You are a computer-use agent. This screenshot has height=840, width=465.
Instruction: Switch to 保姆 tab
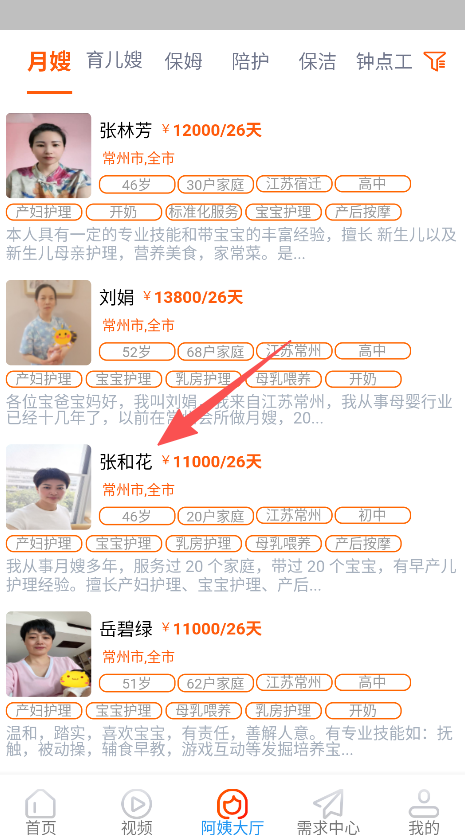(x=183, y=61)
